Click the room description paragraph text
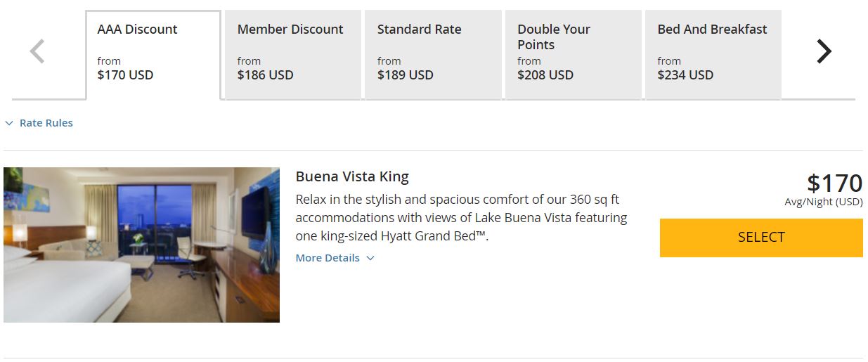The width and height of the screenshot is (868, 362). (x=462, y=217)
